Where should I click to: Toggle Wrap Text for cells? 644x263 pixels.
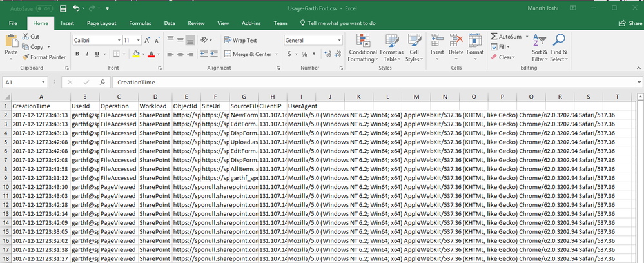click(239, 40)
